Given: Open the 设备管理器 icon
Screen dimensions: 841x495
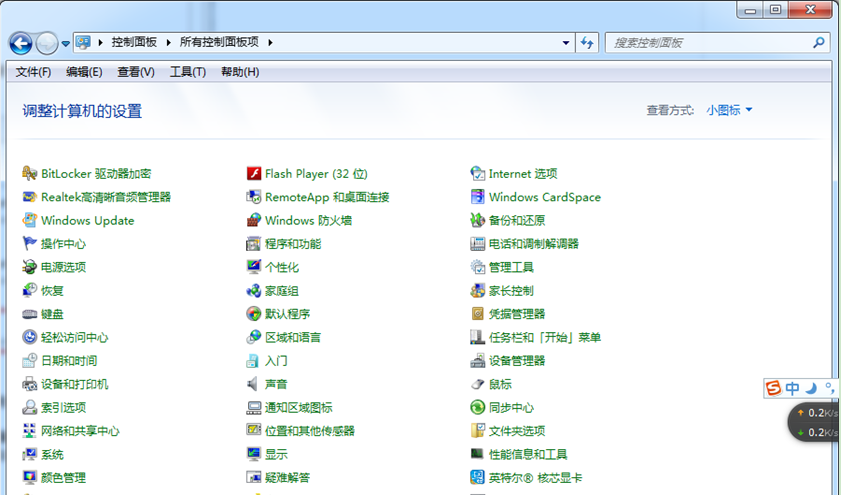Looking at the screenshot, I should pos(478,361).
